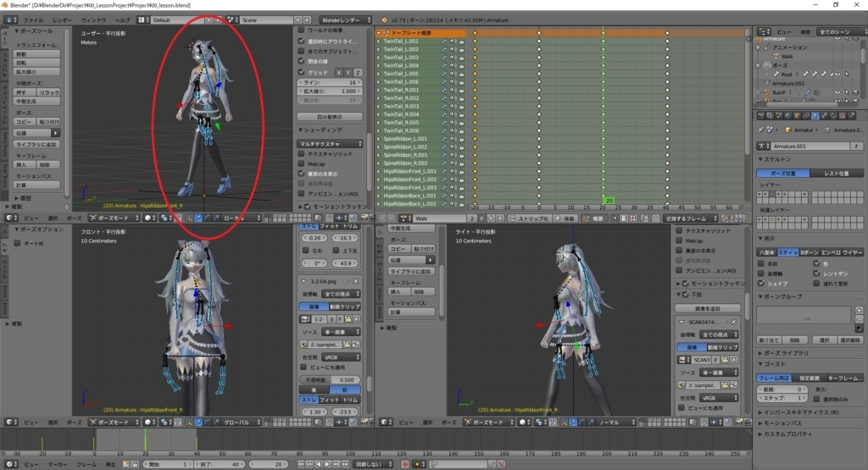
Task: Open the 近接するフレーム snap dropdown
Action: (690, 218)
